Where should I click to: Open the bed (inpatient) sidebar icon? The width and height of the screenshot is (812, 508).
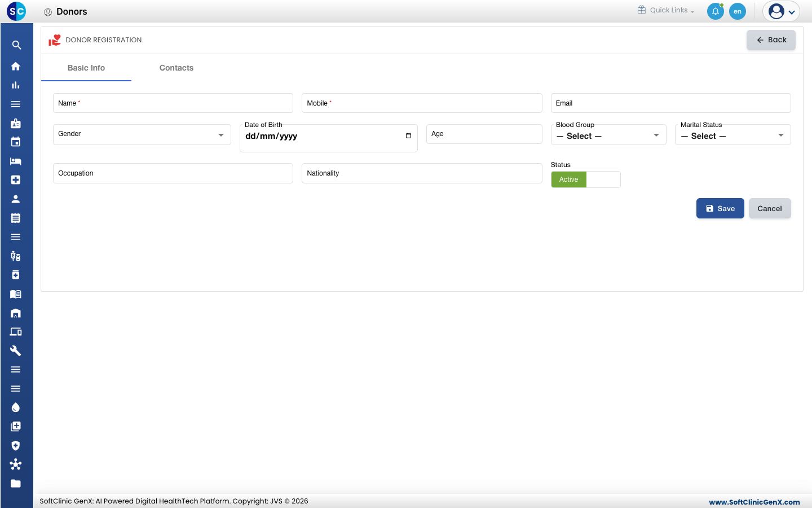[x=16, y=161]
